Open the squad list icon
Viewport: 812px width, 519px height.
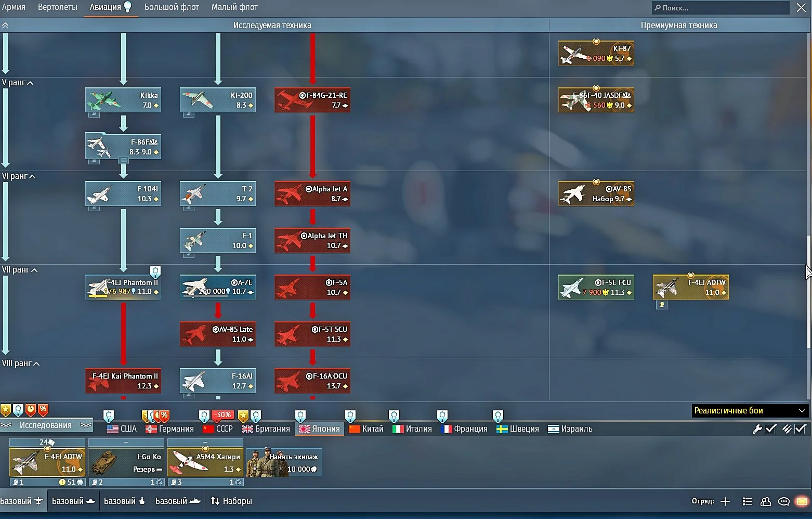point(748,501)
